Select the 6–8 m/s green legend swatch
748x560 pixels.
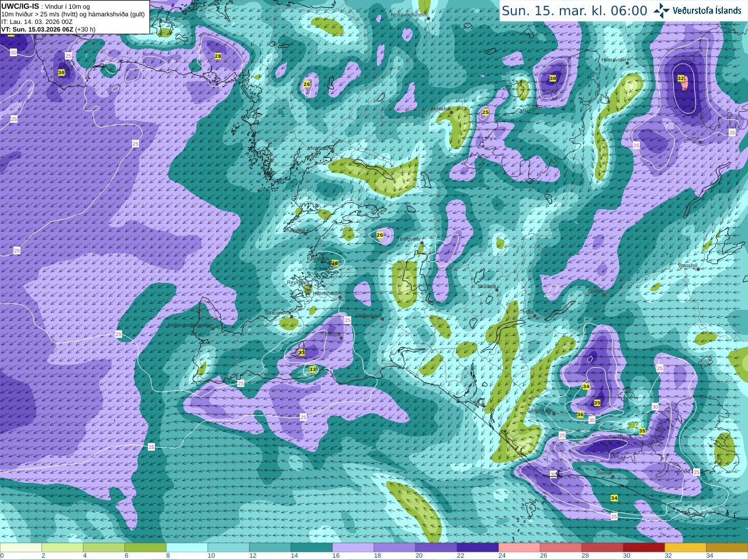(x=146, y=548)
